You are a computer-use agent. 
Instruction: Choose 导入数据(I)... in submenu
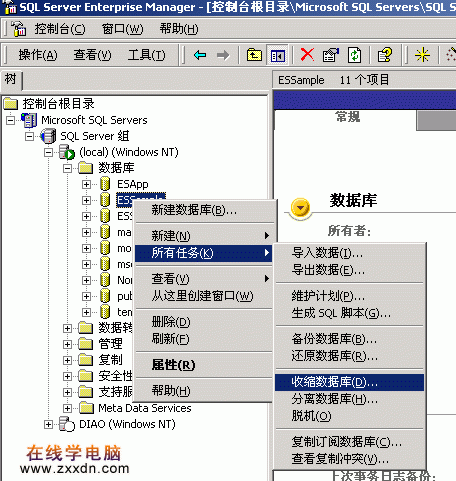pos(349,253)
